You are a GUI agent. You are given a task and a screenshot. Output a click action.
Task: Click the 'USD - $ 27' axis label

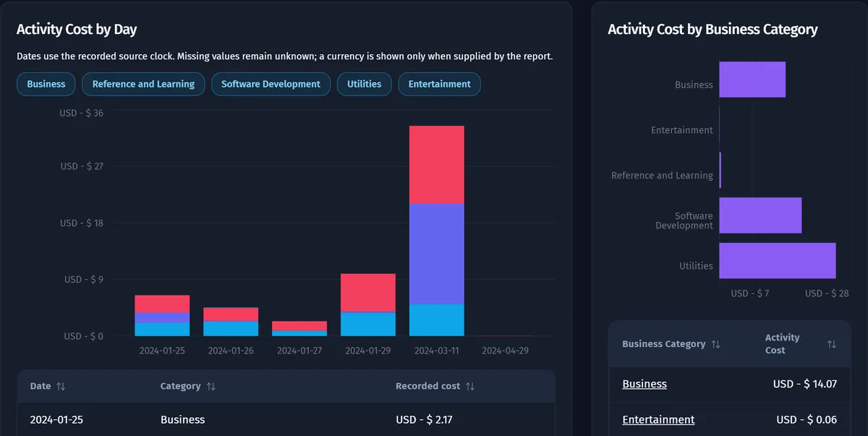82,166
